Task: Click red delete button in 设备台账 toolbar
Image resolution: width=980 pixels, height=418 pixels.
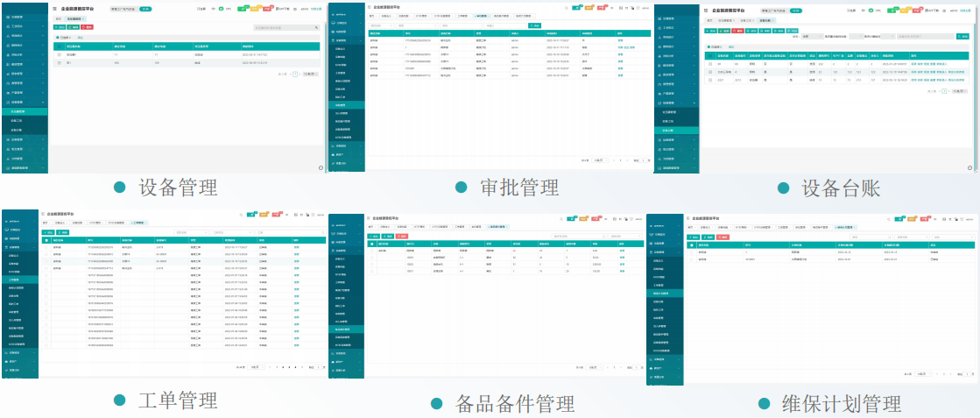Action: (737, 31)
